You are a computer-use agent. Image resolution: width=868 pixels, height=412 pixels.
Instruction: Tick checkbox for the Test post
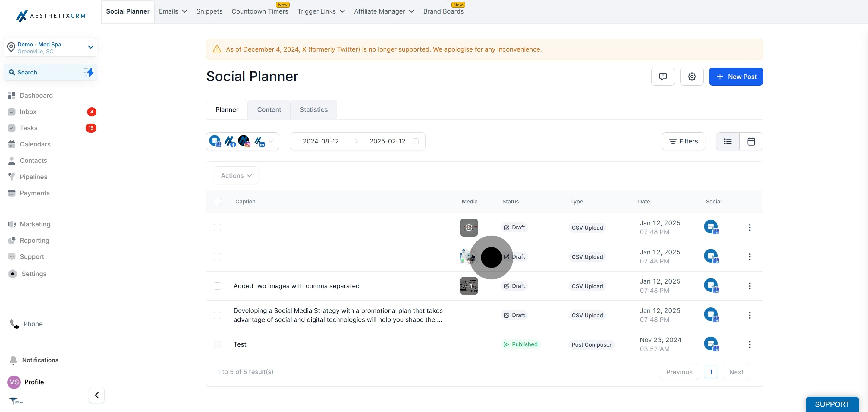(217, 344)
